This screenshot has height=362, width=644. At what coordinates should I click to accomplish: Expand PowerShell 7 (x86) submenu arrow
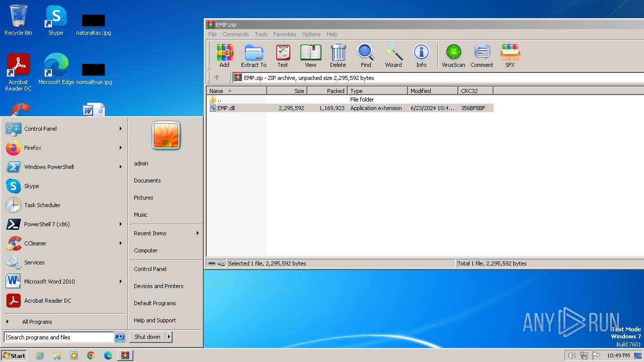pyautogui.click(x=121, y=224)
